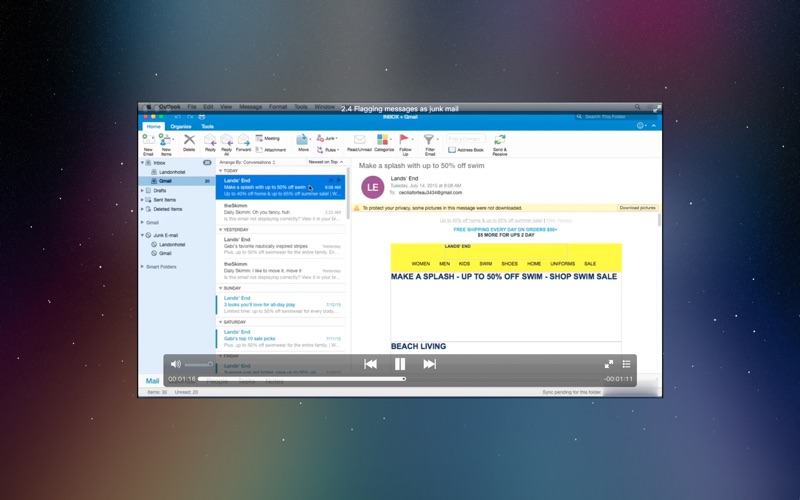Open the Message menu
This screenshot has width=800, height=500.
(251, 107)
